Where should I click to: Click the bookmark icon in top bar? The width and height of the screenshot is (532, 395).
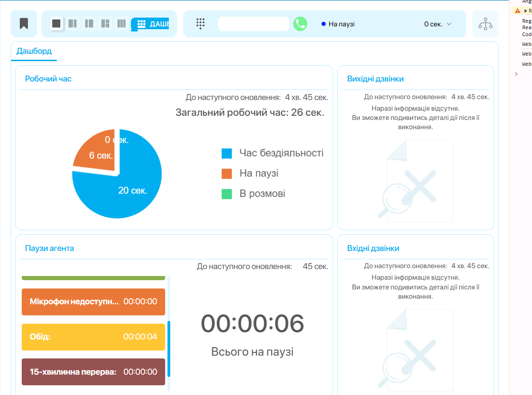coord(24,24)
